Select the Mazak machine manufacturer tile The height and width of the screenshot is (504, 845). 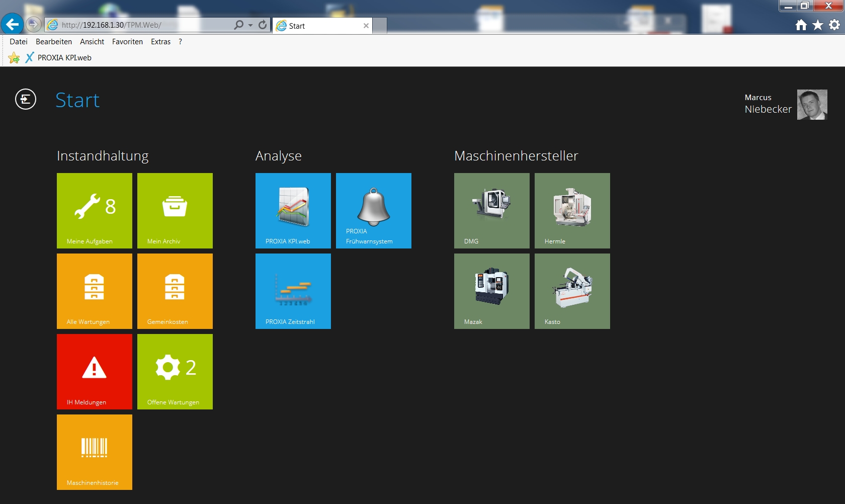(492, 291)
